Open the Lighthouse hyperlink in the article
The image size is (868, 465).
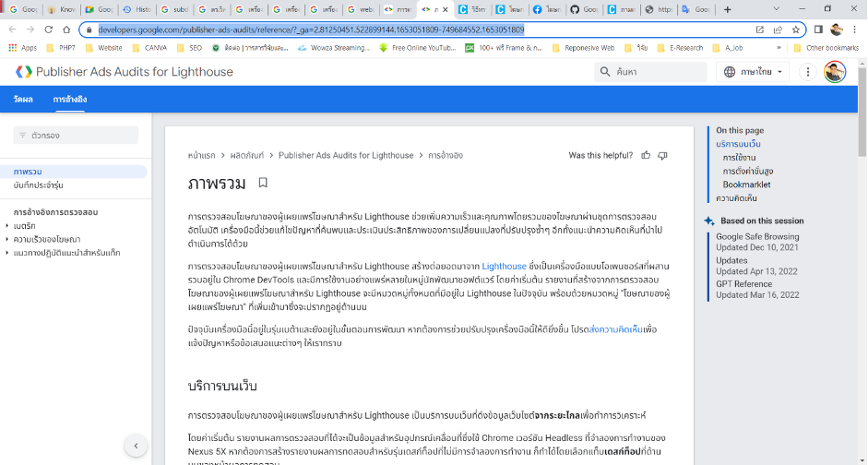click(504, 266)
